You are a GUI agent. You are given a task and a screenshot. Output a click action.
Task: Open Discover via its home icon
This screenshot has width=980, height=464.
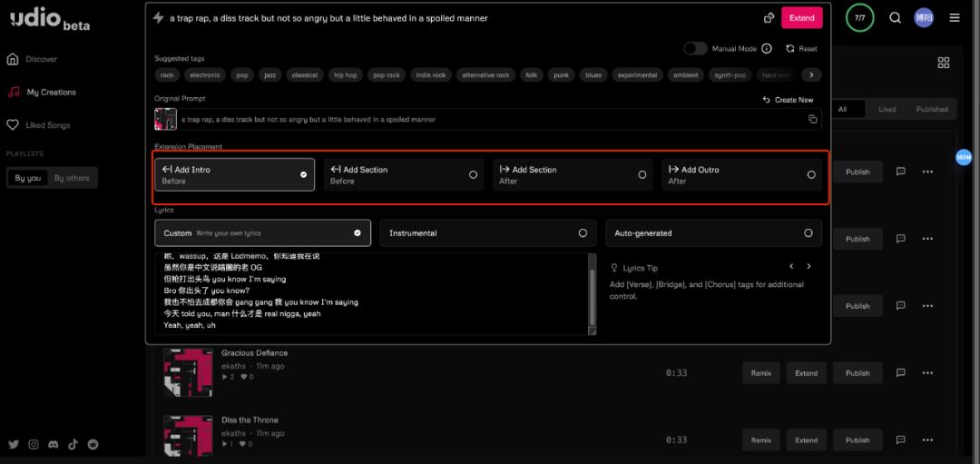[x=13, y=59]
